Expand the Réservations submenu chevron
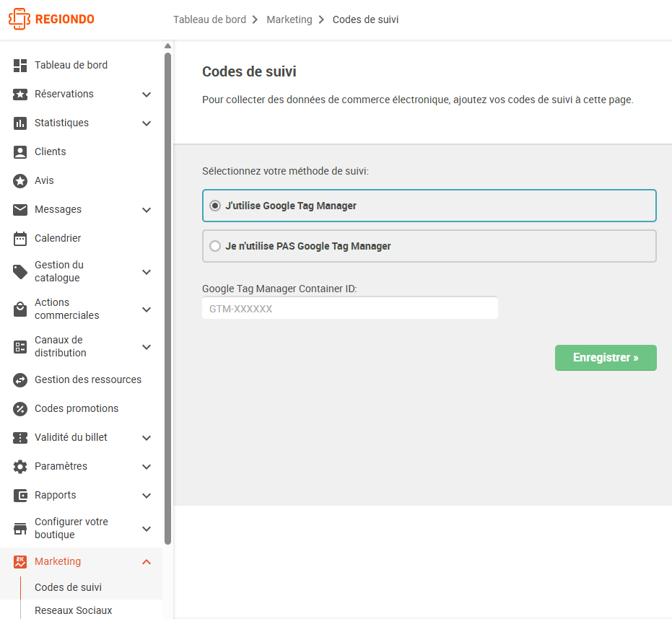The image size is (672, 619). coord(147,95)
